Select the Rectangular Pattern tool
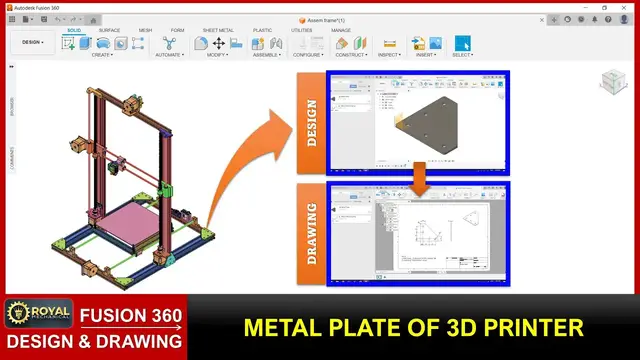640x360 pixels. click(138, 43)
